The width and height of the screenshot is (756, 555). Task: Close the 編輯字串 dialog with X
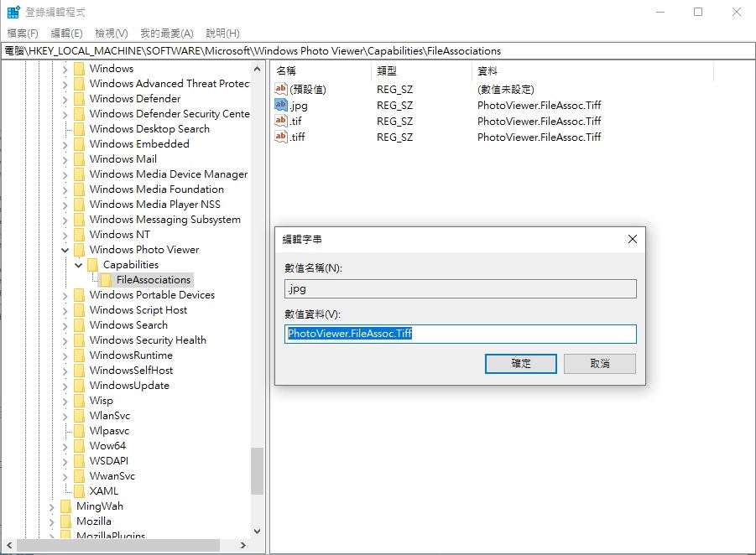point(633,239)
